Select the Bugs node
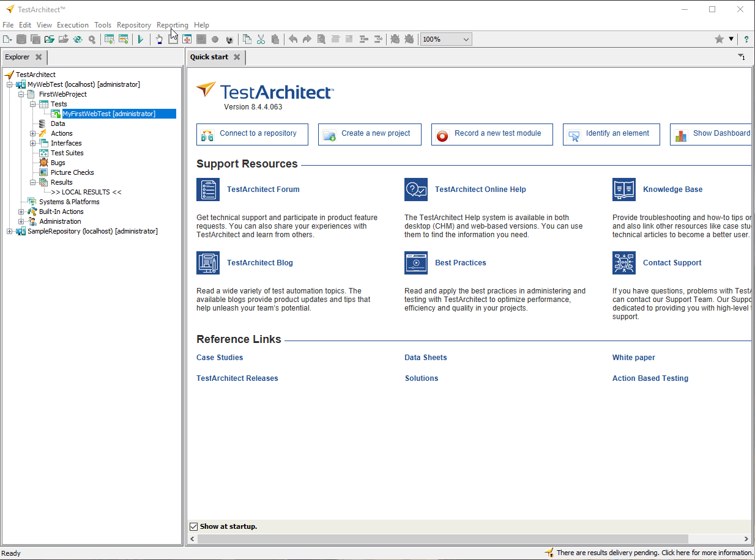755x560 pixels. pos(58,163)
